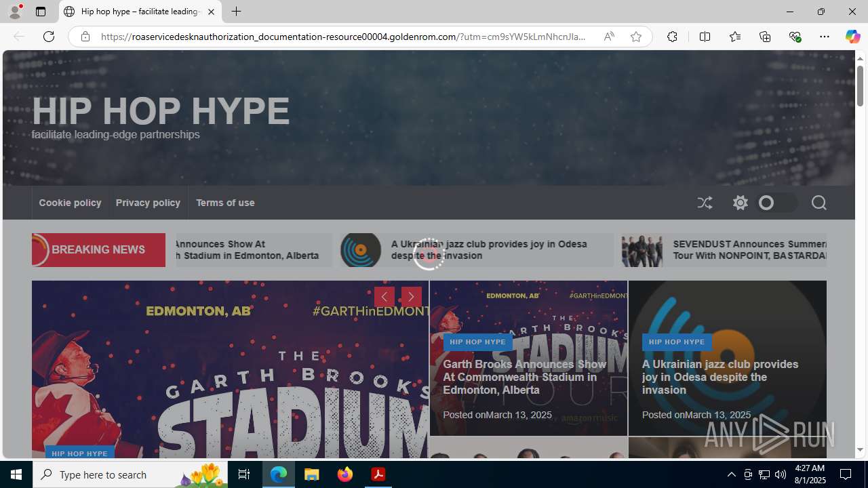Open the Extensions icon

[x=672, y=37]
